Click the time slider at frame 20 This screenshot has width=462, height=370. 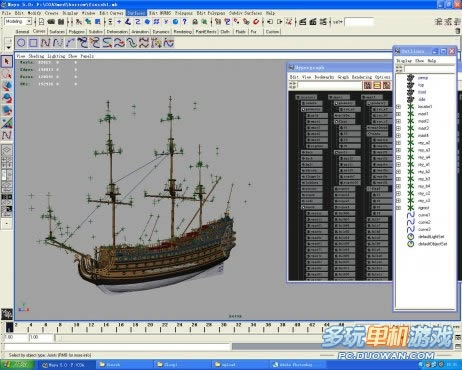150,327
